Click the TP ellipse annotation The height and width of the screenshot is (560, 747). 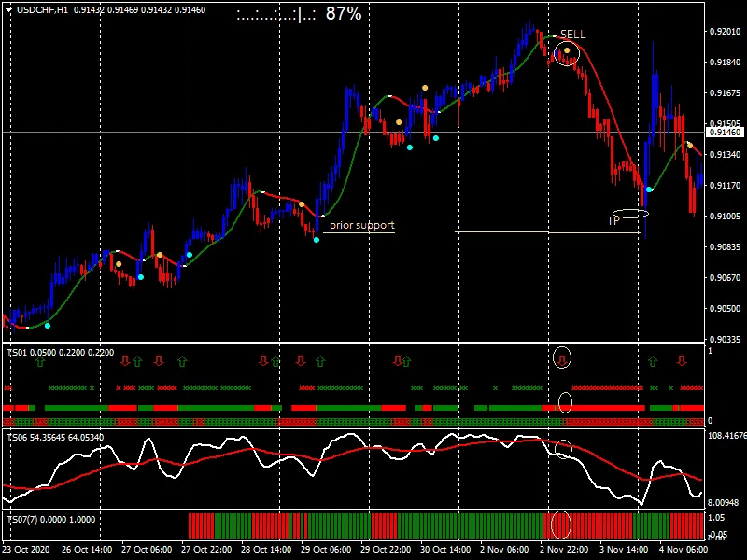(628, 213)
